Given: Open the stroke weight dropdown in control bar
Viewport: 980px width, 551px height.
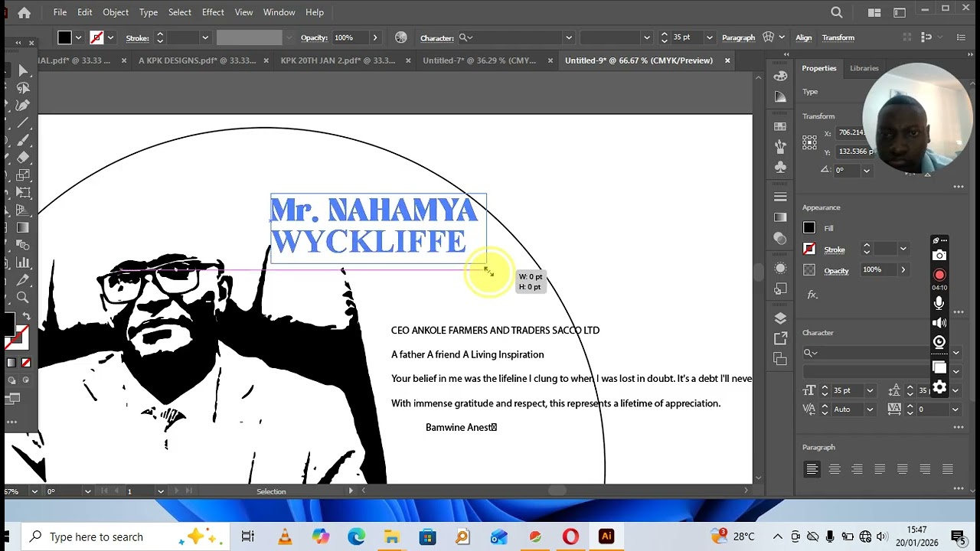Looking at the screenshot, I should (x=204, y=37).
